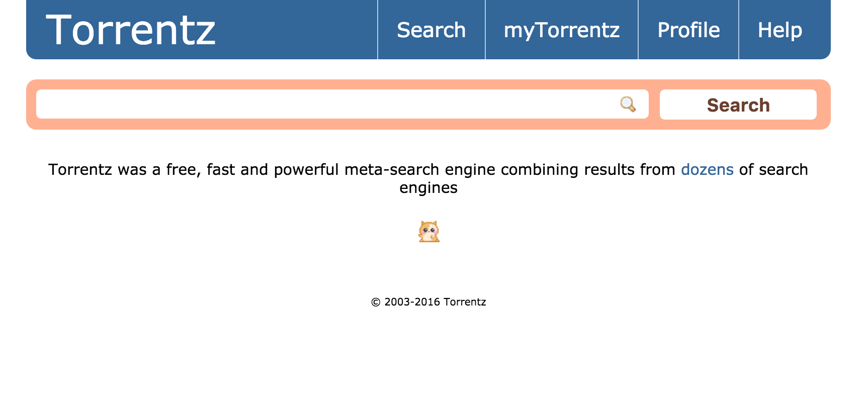Open the Search navigation item
The height and width of the screenshot is (407, 868).
431,30
